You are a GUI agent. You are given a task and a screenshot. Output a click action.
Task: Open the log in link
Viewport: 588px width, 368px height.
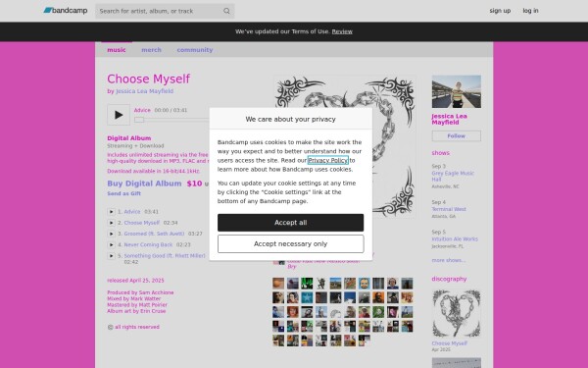(530, 11)
